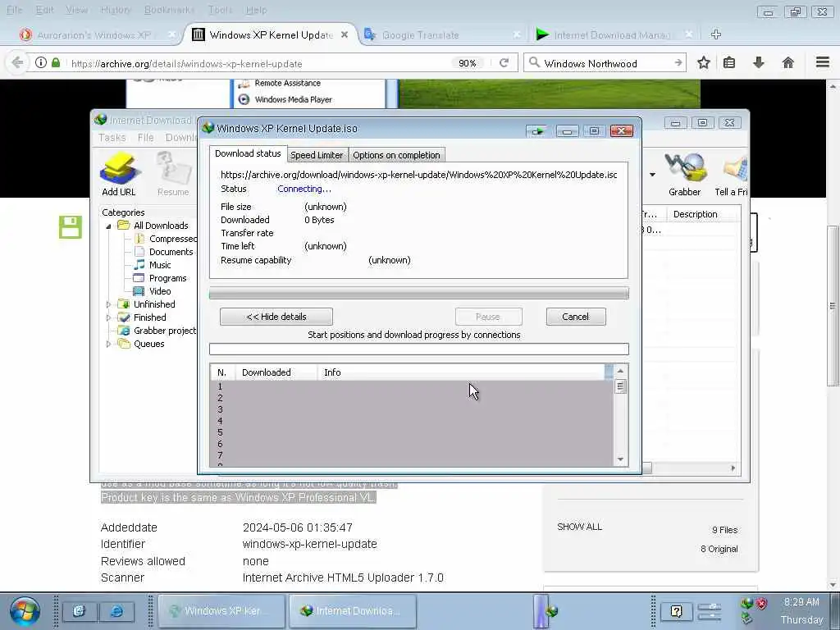840x630 pixels.
Task: Click the search go arrow in search box
Action: pyautogui.click(x=678, y=62)
